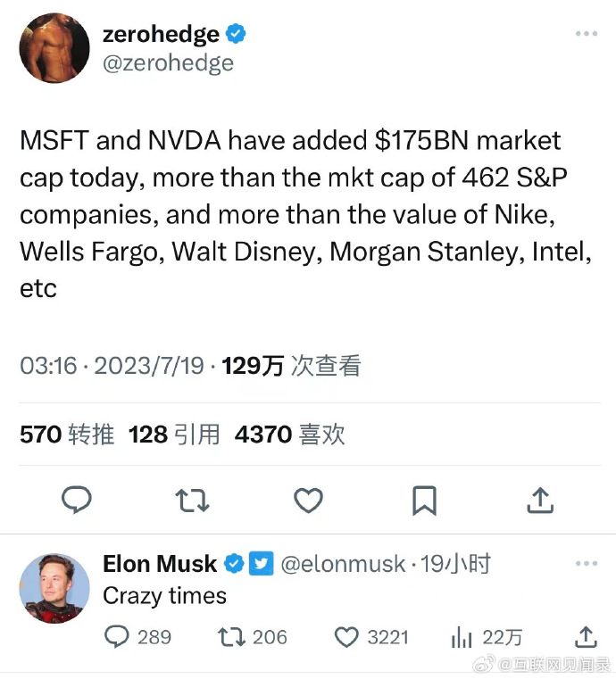Screen dimensions: 616x679
Task: View the 128 引用 quote tweets
Action: tap(174, 434)
